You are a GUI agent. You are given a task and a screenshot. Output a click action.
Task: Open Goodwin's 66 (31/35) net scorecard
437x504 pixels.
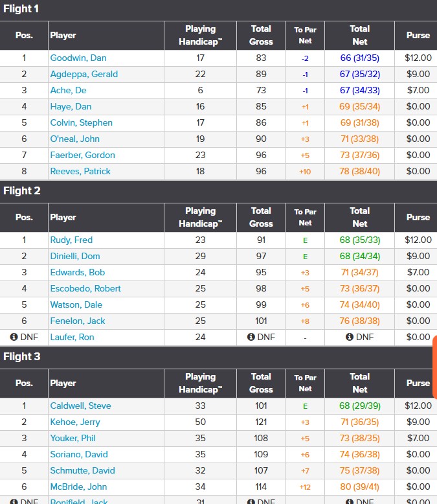coord(359,58)
